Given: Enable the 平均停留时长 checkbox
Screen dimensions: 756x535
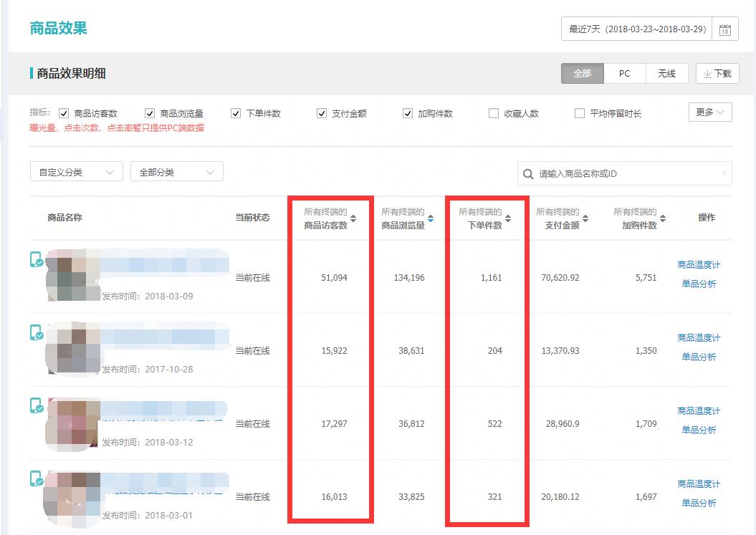Looking at the screenshot, I should coord(579,112).
